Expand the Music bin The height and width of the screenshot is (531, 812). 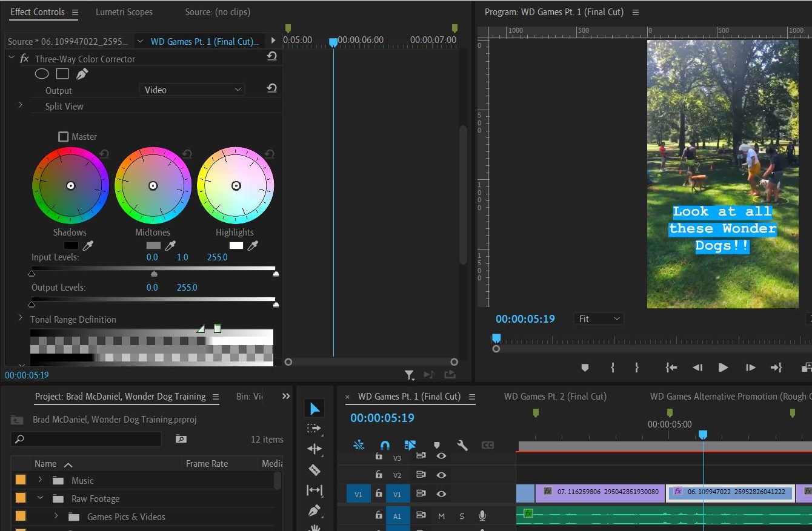(x=40, y=480)
